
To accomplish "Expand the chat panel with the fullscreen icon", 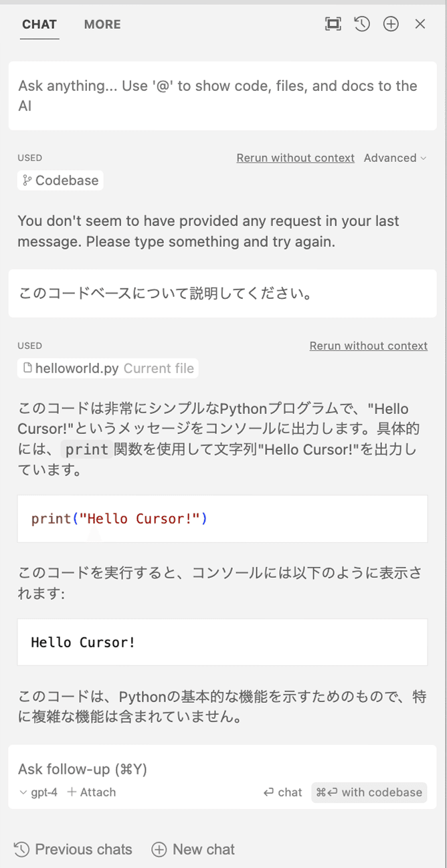I will tap(333, 23).
